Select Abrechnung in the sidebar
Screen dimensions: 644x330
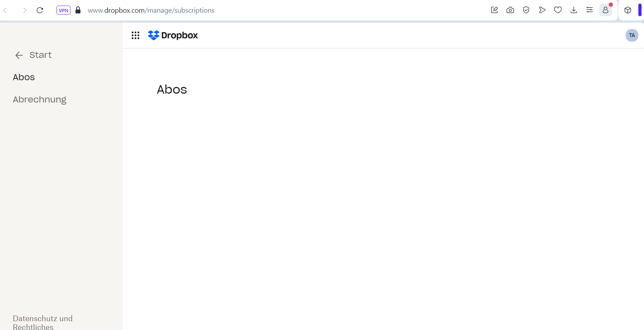click(40, 100)
